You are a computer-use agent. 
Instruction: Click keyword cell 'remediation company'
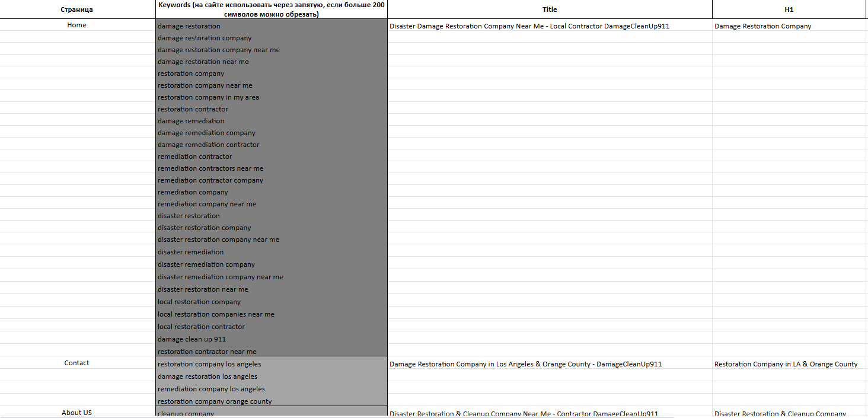272,192
